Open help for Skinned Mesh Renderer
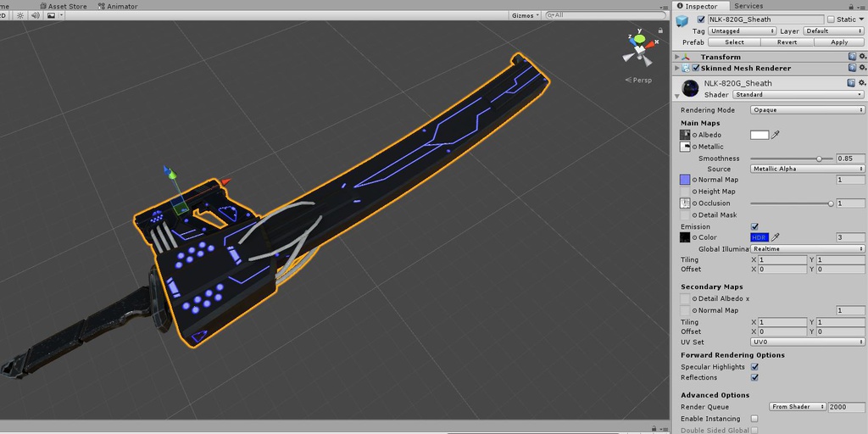868x434 pixels. click(852, 68)
